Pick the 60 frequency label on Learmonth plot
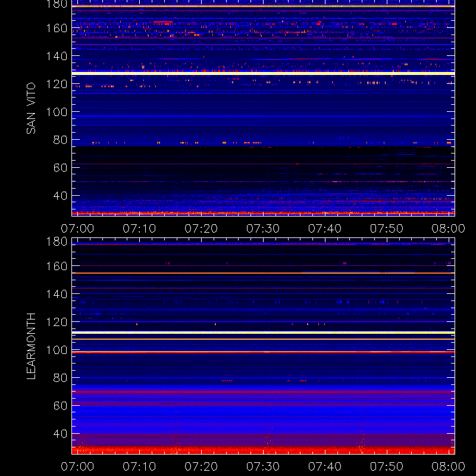 point(60,406)
